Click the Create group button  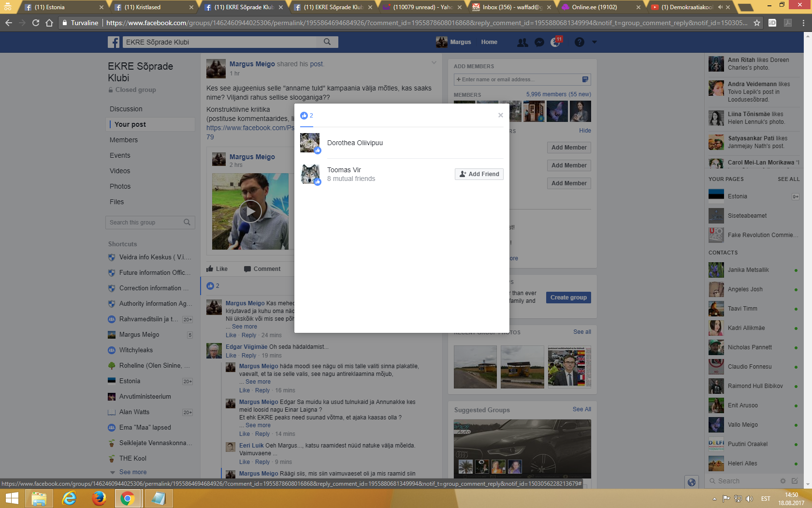click(568, 298)
